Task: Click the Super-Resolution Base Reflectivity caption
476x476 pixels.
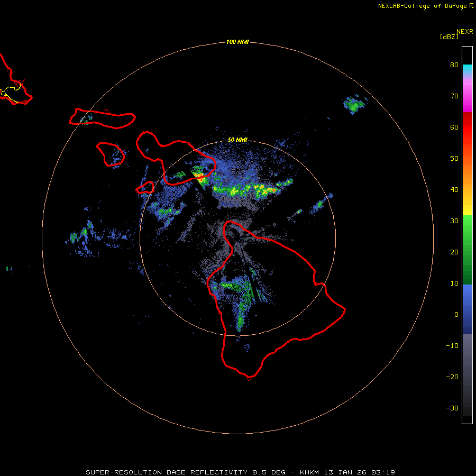Action: (240, 472)
